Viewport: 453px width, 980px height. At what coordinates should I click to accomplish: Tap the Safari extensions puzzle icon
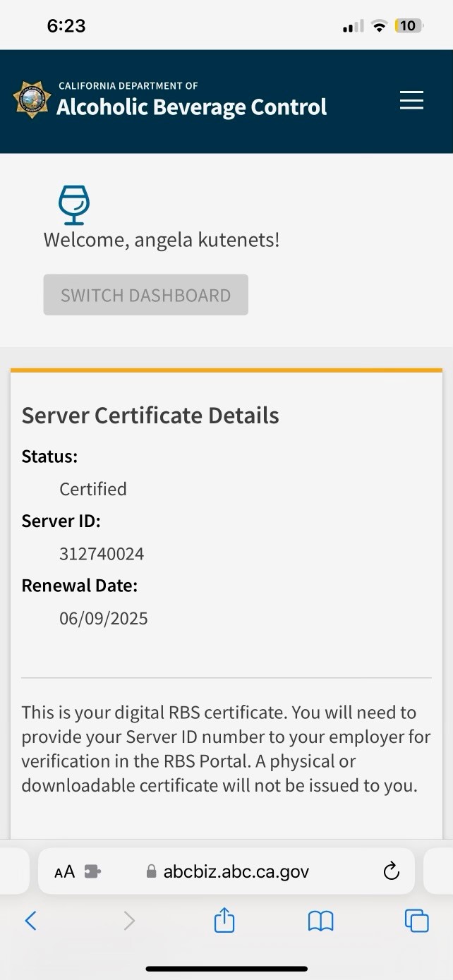[x=92, y=872]
